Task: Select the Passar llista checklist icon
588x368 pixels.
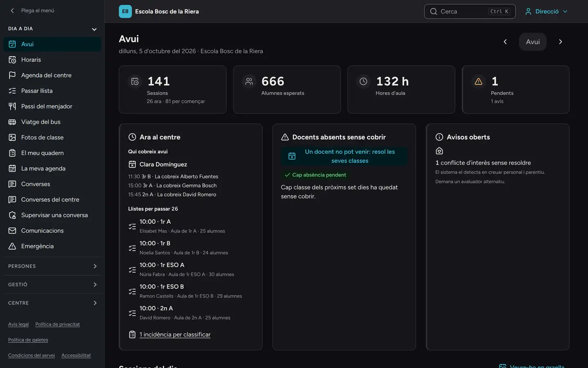Action: (x=12, y=91)
